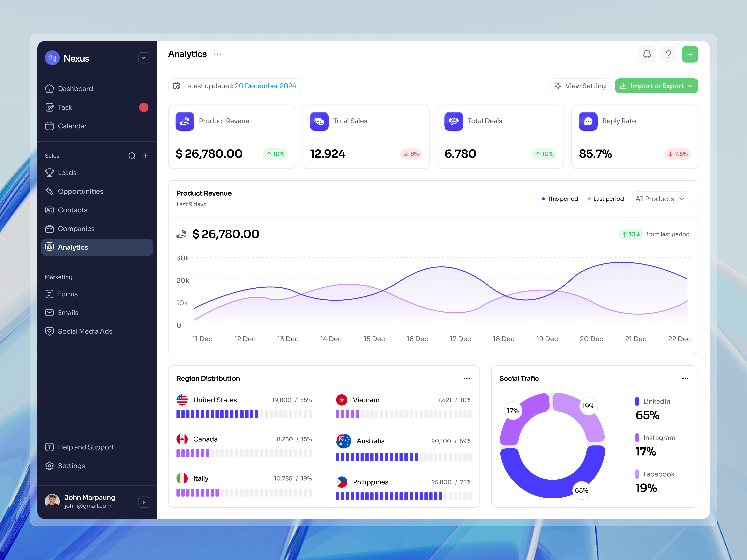Click the Leads trophy icon
The height and width of the screenshot is (560, 747).
(50, 173)
